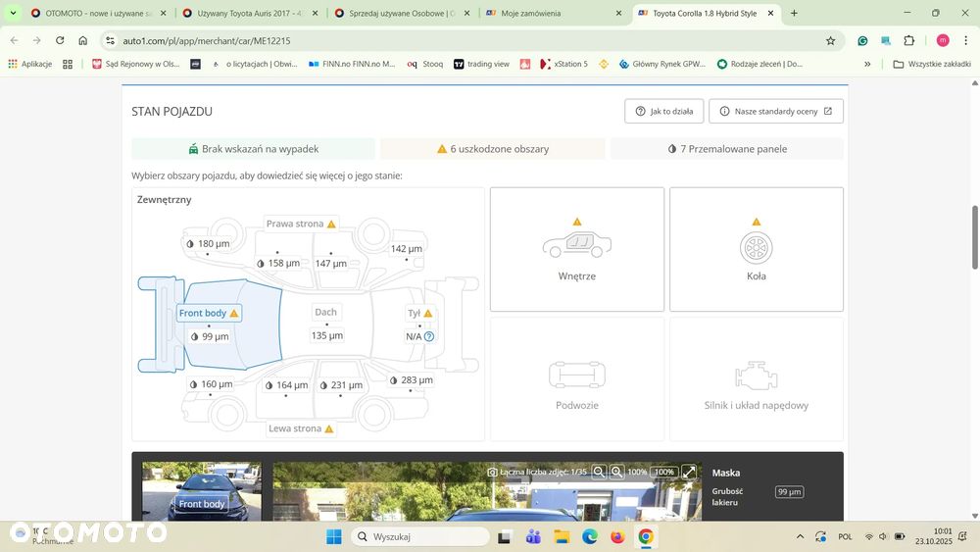Open the trading view bookmark
Image resolution: width=980 pixels, height=552 pixels.
481,64
